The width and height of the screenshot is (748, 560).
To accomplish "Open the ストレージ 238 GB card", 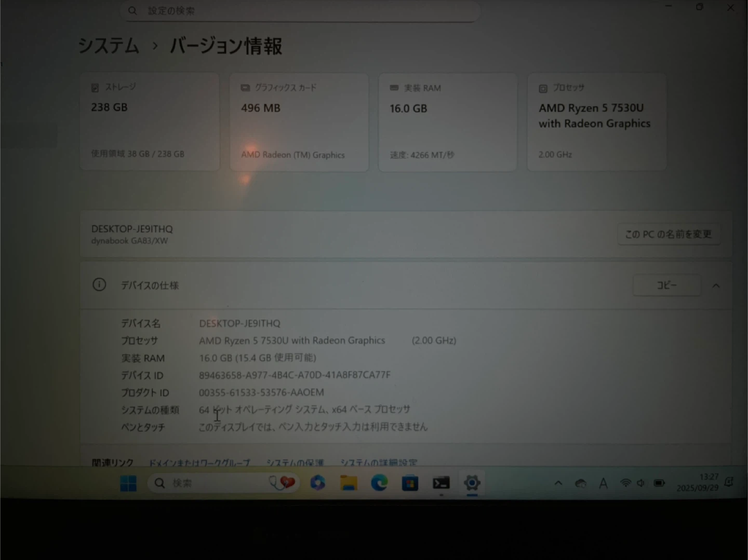I will coord(150,121).
